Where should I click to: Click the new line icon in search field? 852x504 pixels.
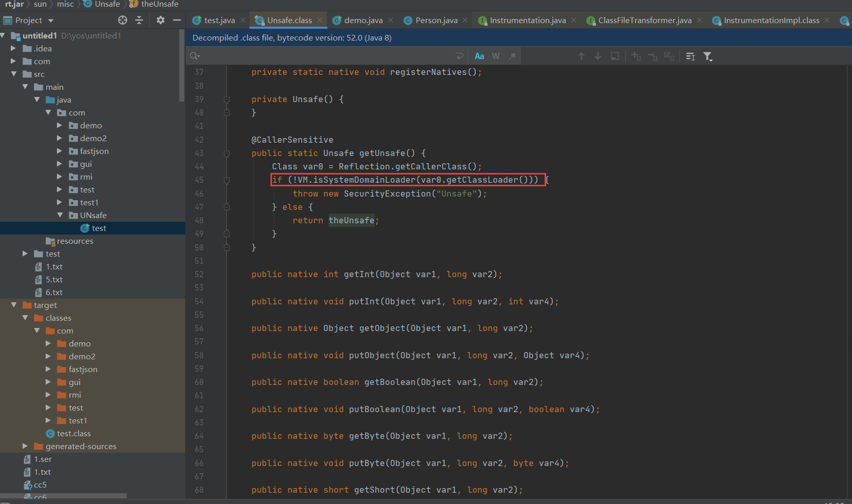click(459, 56)
